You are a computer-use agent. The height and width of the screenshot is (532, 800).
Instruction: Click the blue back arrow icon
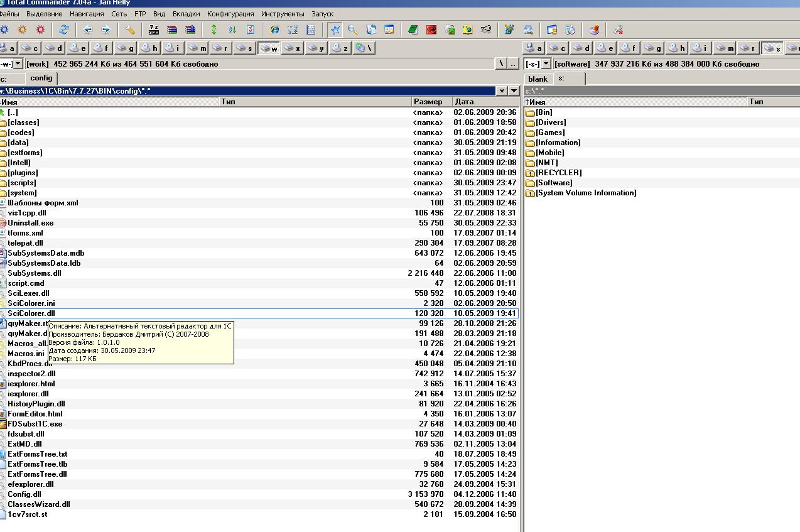[88, 30]
